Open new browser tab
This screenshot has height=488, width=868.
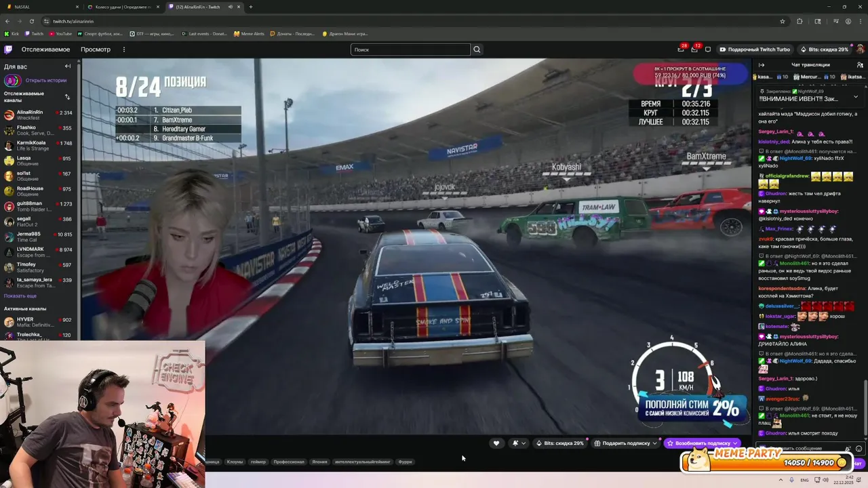pos(251,7)
